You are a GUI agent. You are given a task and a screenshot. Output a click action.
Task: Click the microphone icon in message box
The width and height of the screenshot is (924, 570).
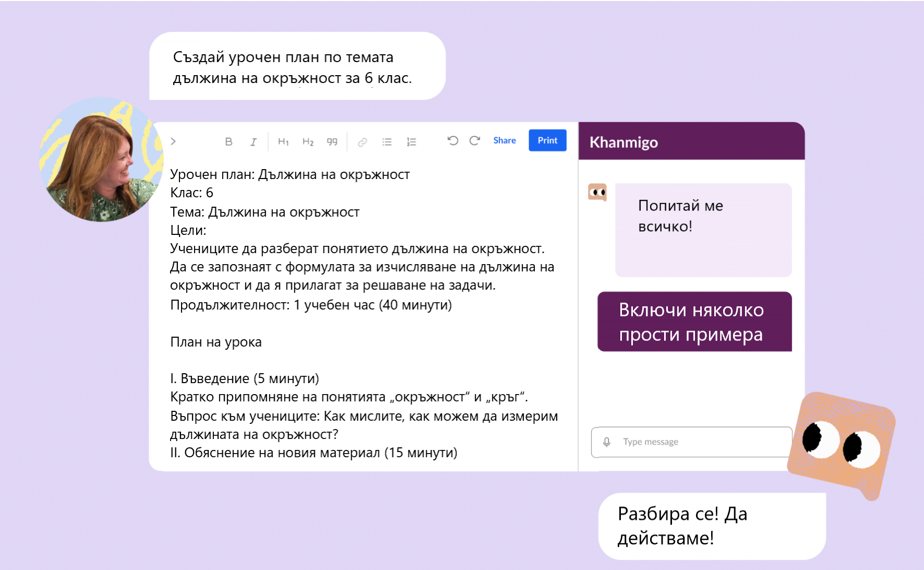click(x=606, y=442)
